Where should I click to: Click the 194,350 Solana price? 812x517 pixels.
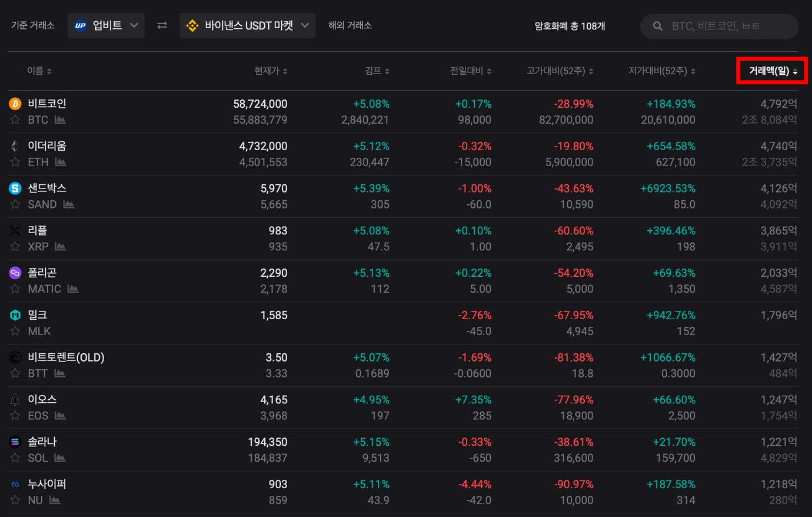point(268,442)
